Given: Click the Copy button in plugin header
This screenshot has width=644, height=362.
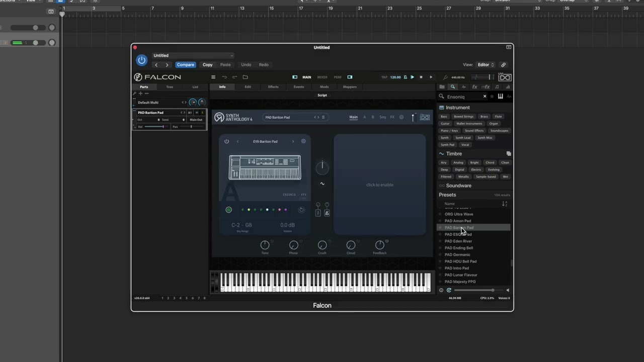Looking at the screenshot, I should 208,65.
